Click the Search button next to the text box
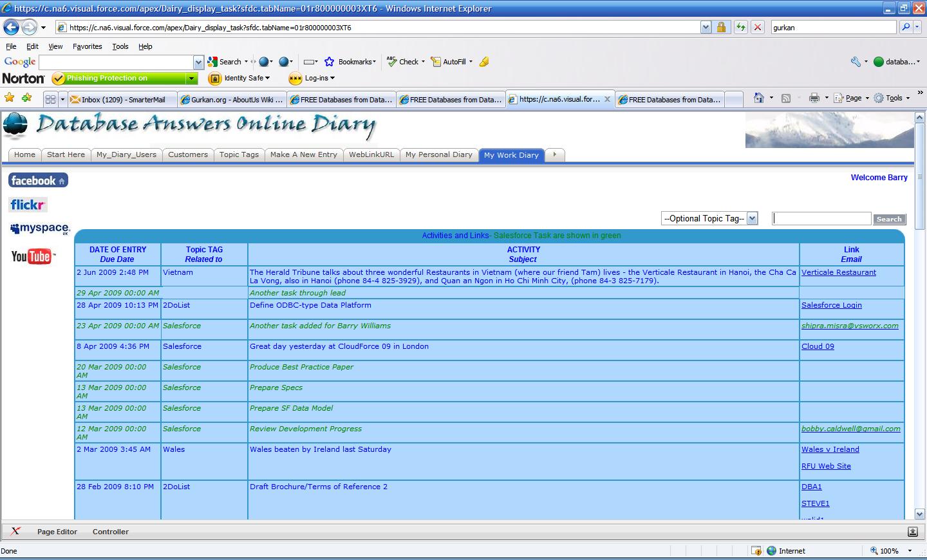The image size is (927, 560). 889,219
